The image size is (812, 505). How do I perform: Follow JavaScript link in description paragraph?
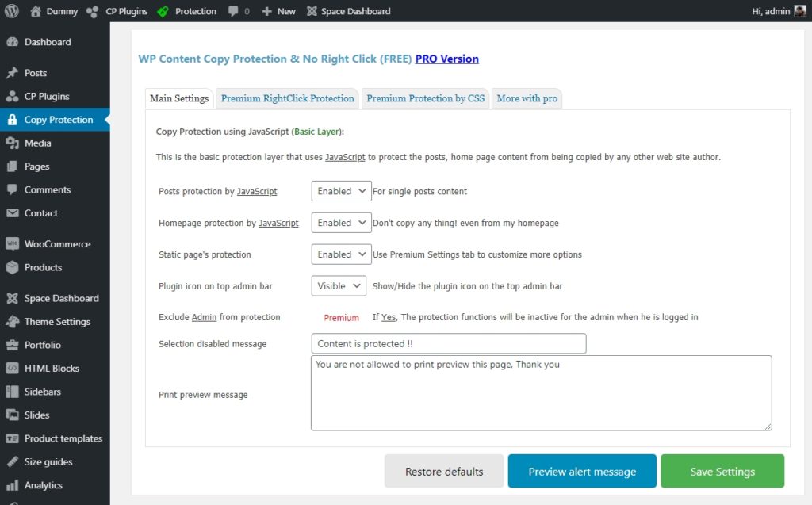(345, 157)
